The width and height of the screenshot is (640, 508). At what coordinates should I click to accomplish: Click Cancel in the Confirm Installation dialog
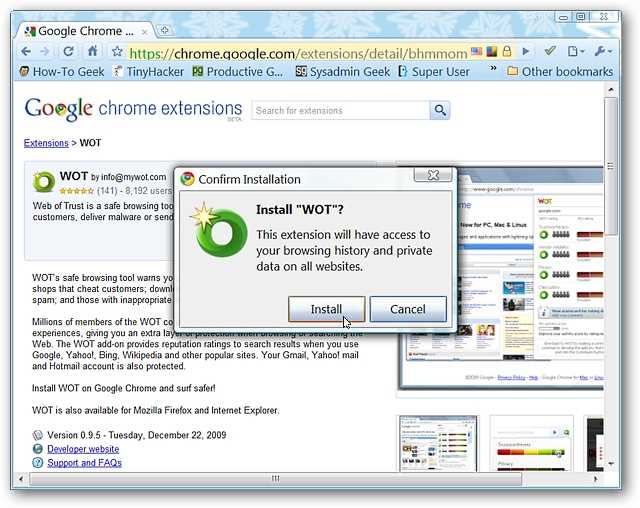pos(408,309)
